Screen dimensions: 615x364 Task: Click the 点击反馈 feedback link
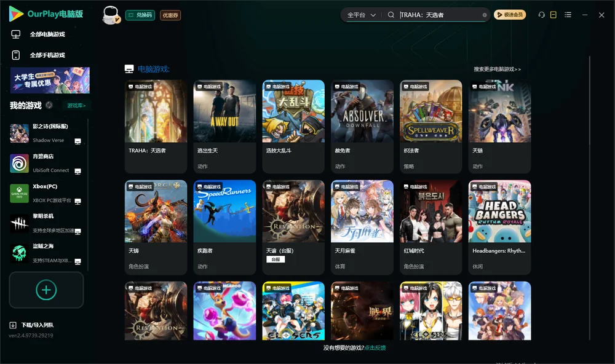click(x=375, y=347)
